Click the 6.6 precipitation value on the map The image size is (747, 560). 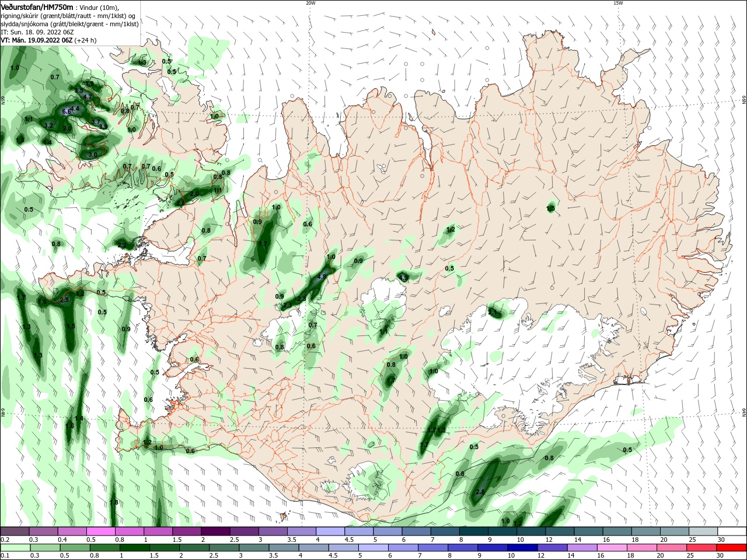[66, 111]
